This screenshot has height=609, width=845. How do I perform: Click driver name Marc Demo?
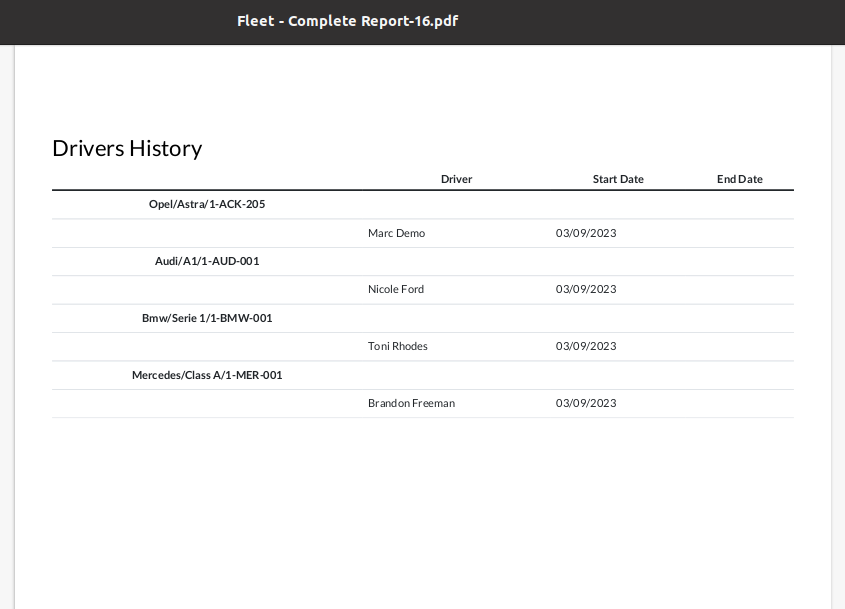coord(397,233)
